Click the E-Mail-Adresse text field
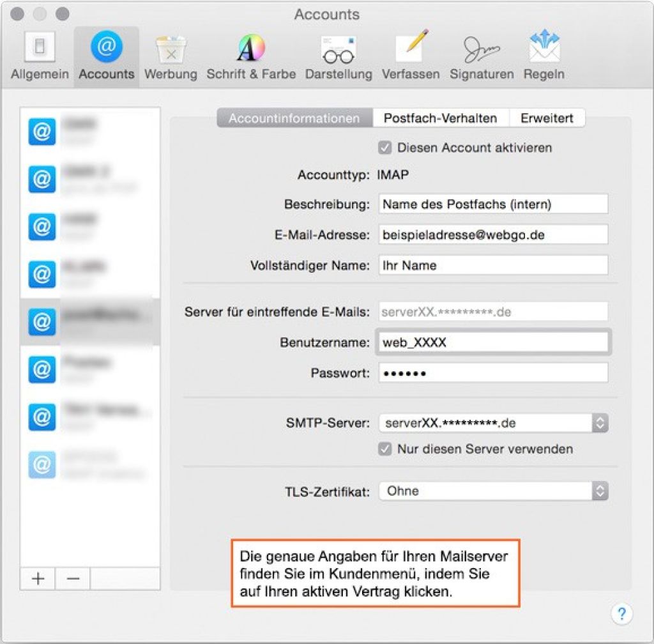This screenshot has width=654, height=644. point(492,235)
